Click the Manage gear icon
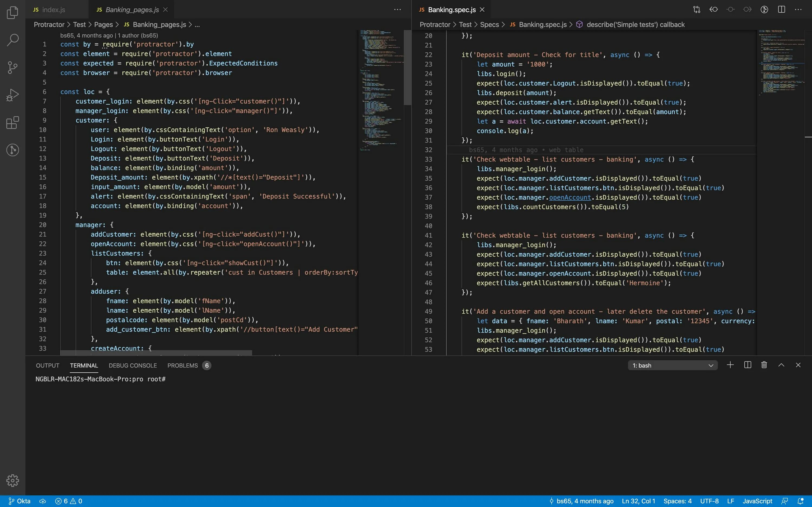This screenshot has height=507, width=812. [12, 480]
